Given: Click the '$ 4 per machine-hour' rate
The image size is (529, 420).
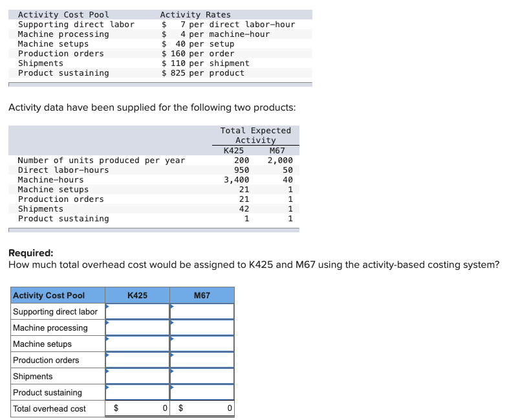Looking at the screenshot, I should tap(215, 34).
